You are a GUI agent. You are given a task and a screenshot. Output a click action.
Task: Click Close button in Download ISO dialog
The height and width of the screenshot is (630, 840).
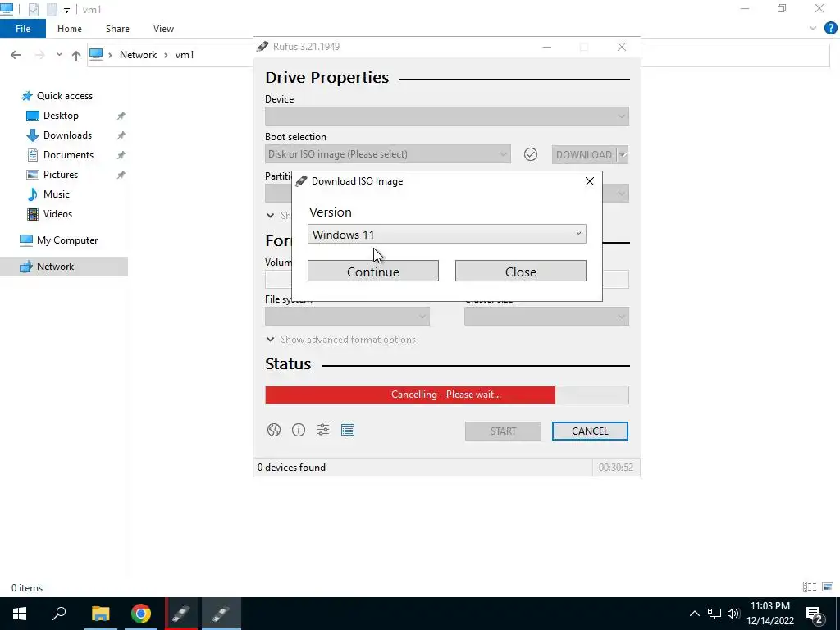[521, 271]
